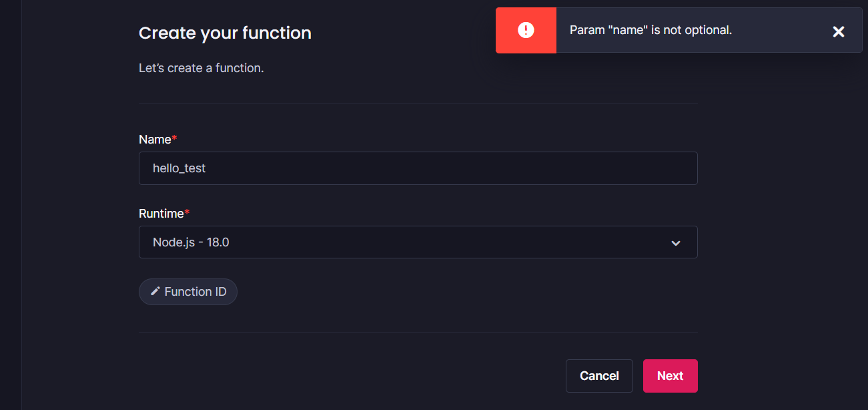
Task: Click the 'Let's create a function' subtitle
Action: (x=200, y=67)
